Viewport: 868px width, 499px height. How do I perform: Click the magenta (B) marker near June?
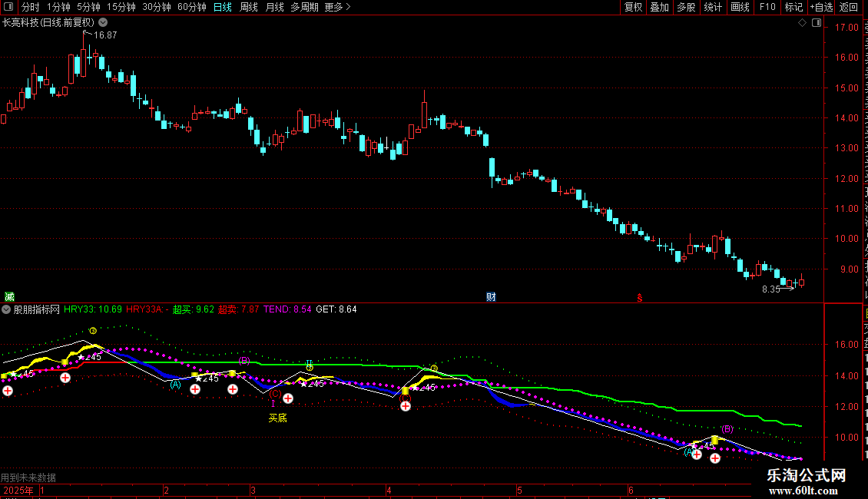click(727, 428)
